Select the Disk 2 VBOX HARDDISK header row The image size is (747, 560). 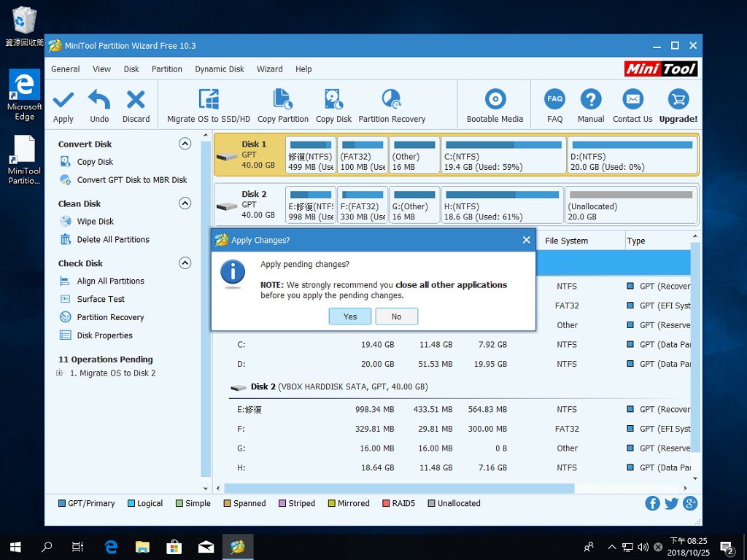pos(459,386)
